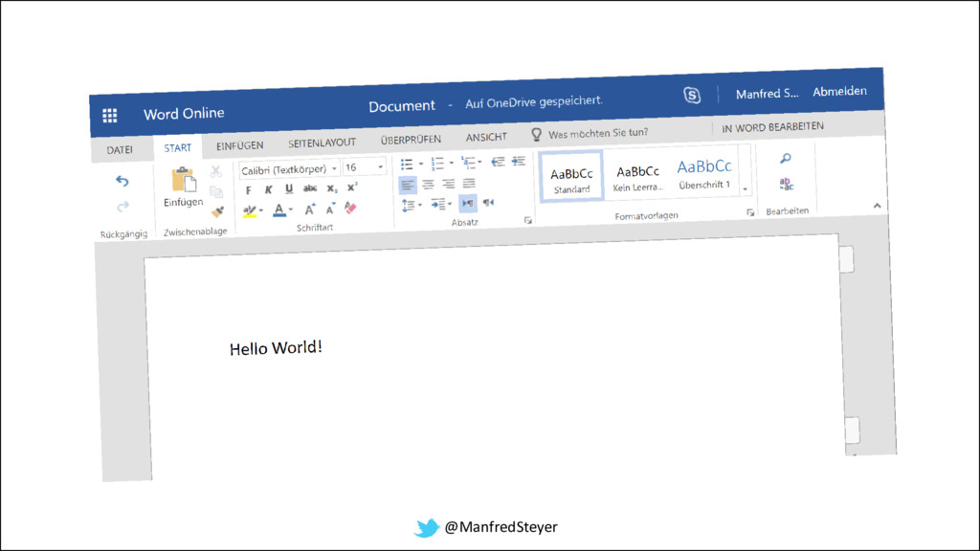Open the DATEI tab
Viewport: 980px width, 551px height.
click(120, 150)
